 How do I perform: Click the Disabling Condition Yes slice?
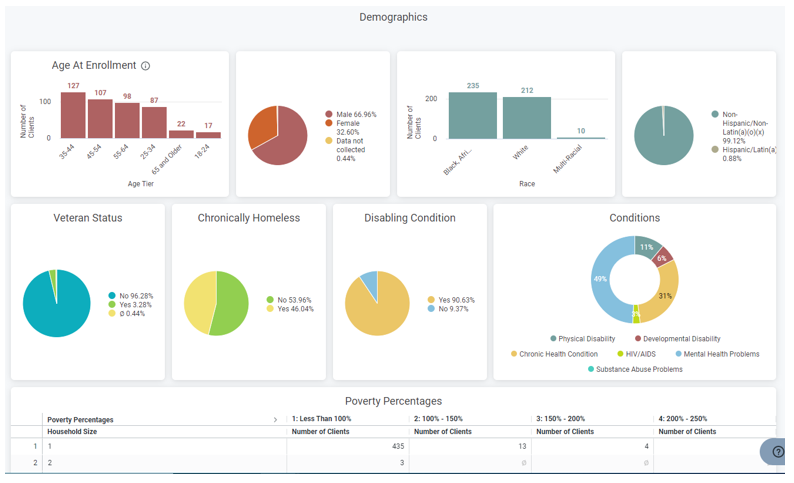tap(377, 314)
